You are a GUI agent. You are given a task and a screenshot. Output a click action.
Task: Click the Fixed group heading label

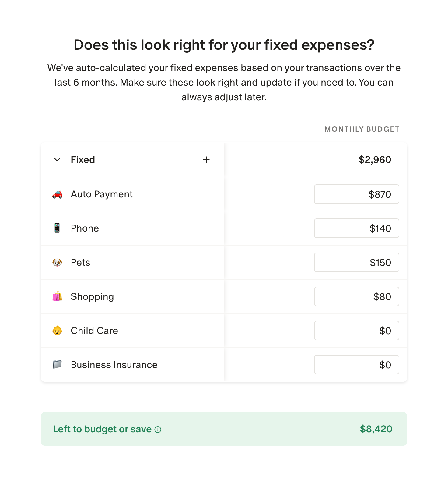pos(83,160)
